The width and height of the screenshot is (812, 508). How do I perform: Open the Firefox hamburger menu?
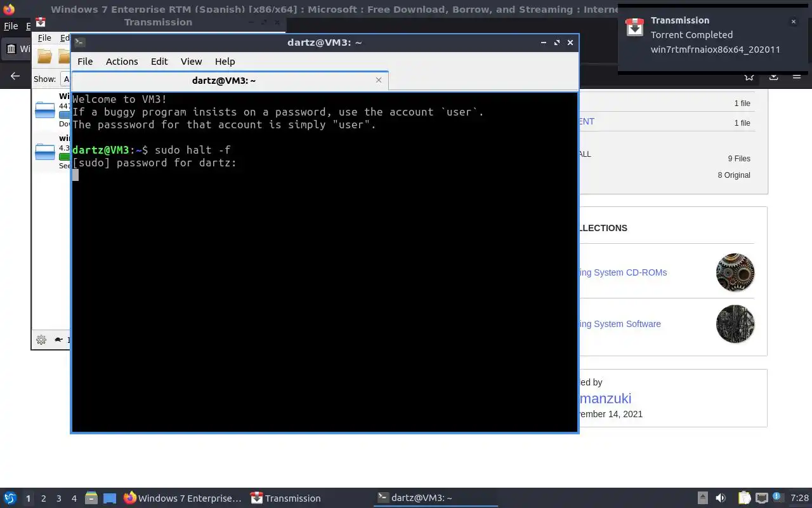pos(797,76)
